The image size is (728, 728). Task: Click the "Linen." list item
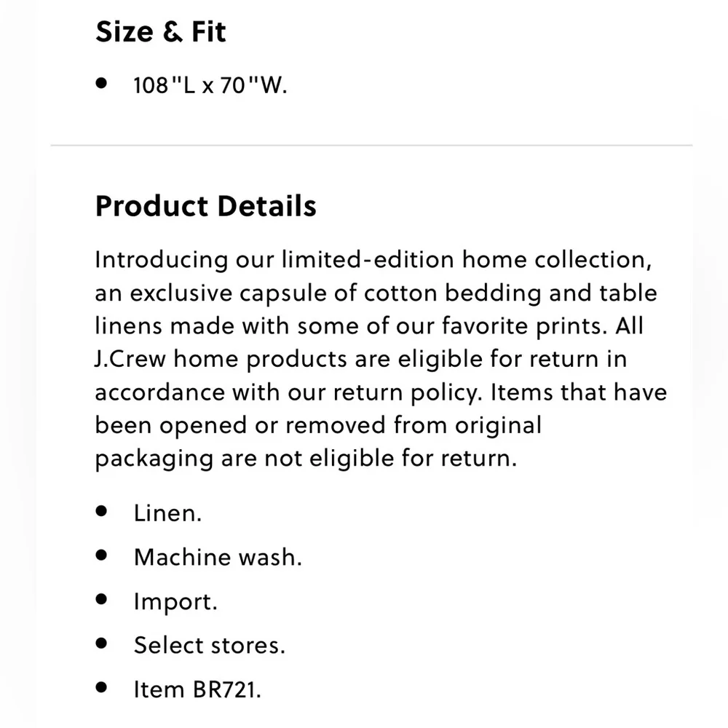(167, 513)
